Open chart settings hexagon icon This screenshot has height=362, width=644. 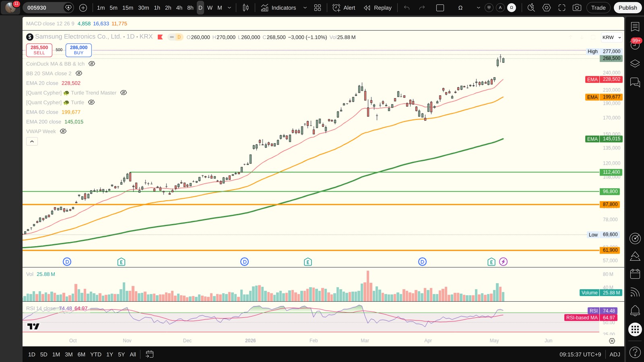point(546,8)
